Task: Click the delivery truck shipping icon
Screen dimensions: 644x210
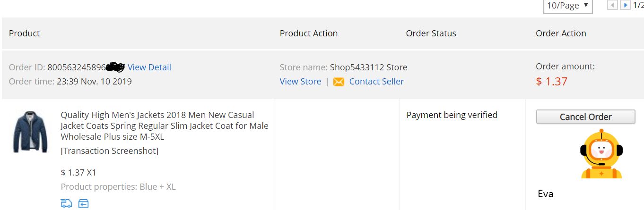Action: 67,203
